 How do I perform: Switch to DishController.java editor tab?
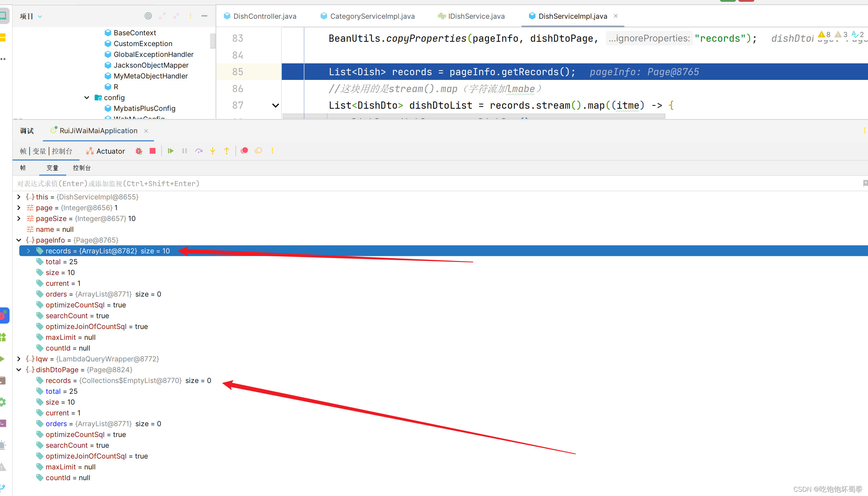point(265,16)
